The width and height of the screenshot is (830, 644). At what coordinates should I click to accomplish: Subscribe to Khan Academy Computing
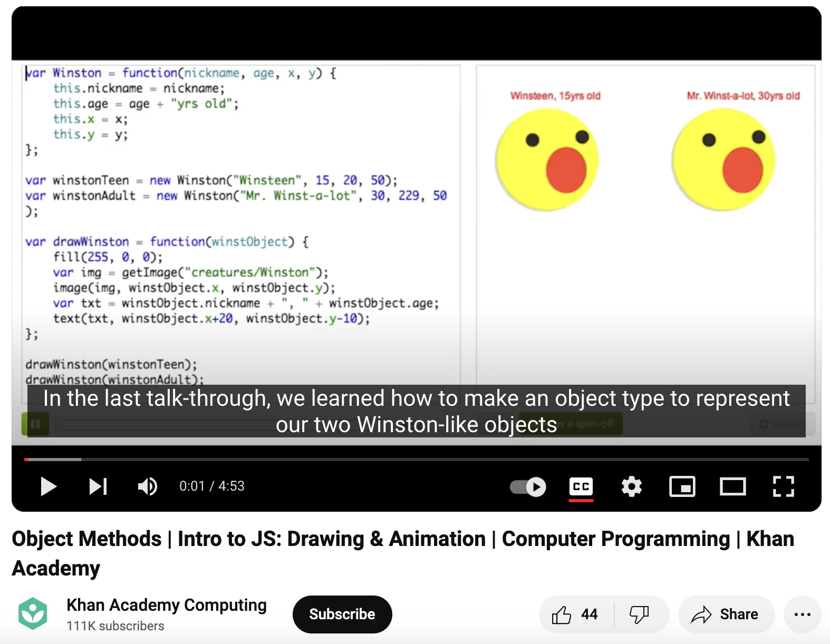point(342,614)
